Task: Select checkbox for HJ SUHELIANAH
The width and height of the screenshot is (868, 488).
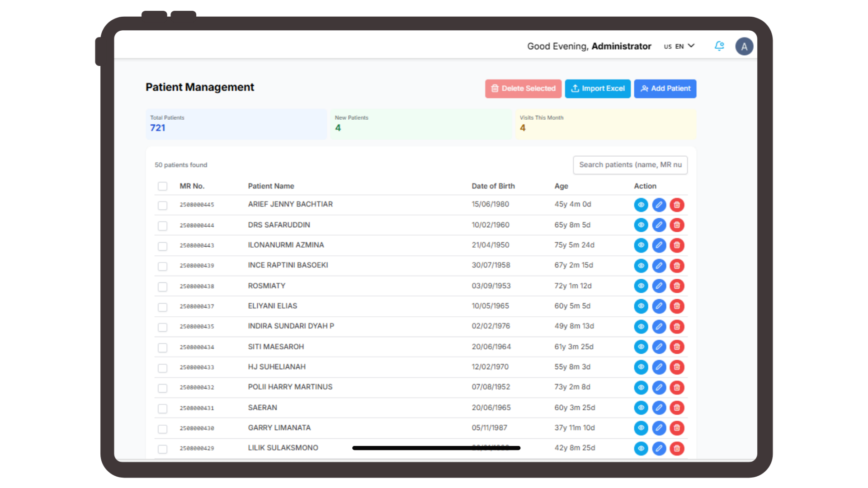Action: tap(163, 368)
